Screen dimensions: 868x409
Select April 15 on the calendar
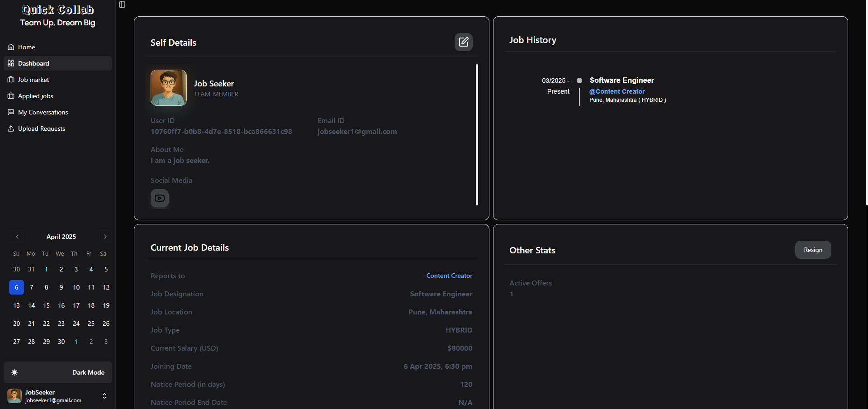point(46,305)
